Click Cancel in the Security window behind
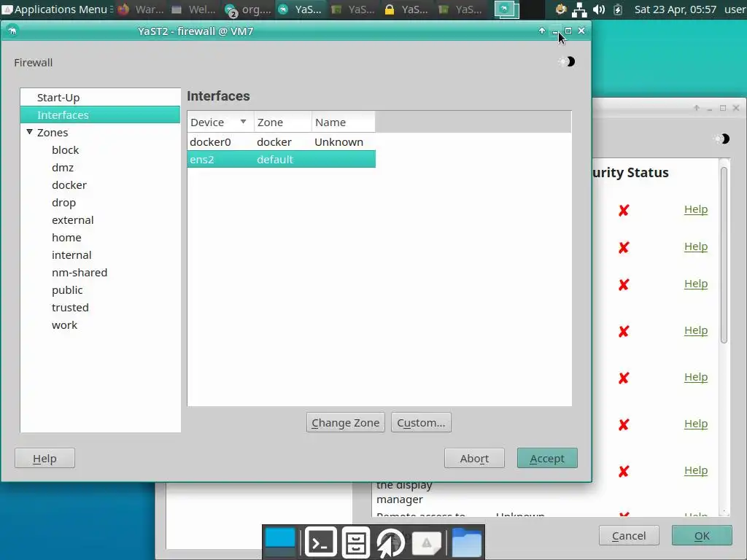747x560 pixels. point(629,536)
